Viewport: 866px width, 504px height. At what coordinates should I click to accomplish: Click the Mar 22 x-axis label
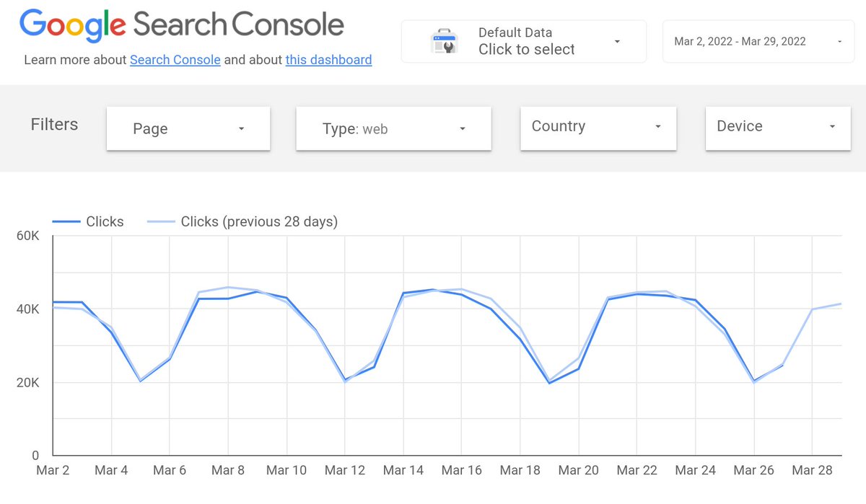pyautogui.click(x=637, y=470)
